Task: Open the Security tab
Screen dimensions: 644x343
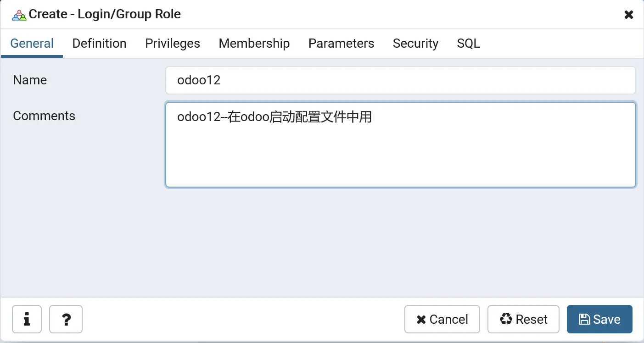Action: tap(415, 44)
